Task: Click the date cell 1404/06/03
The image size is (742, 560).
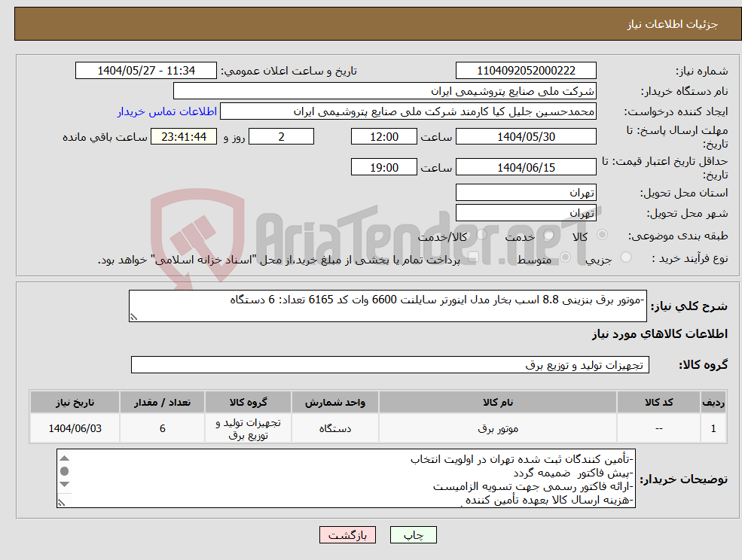Action: click(x=75, y=428)
